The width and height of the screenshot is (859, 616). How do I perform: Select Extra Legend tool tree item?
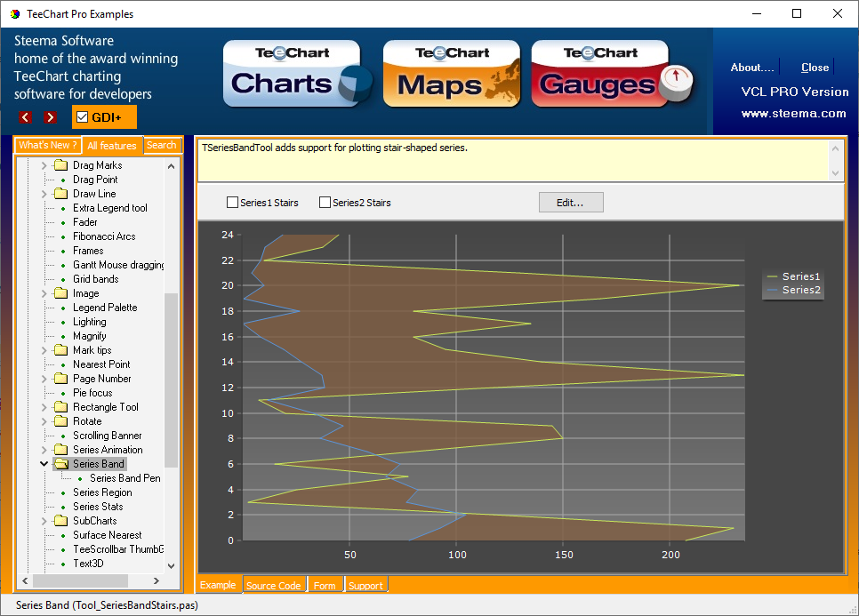pyautogui.click(x=110, y=208)
